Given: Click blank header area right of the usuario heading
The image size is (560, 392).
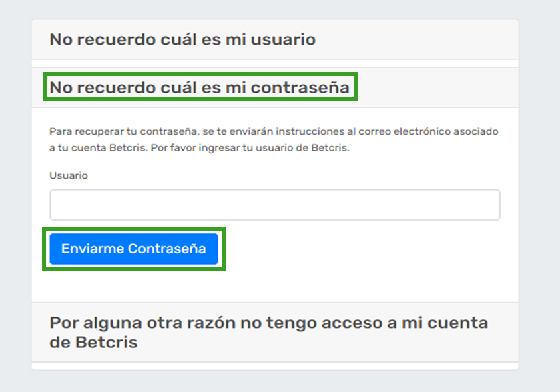Looking at the screenshot, I should (x=414, y=39).
